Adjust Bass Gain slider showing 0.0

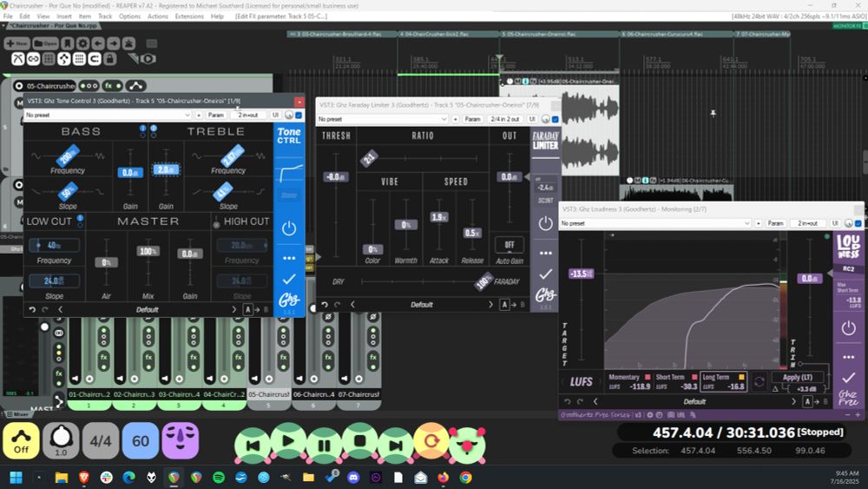tap(130, 173)
